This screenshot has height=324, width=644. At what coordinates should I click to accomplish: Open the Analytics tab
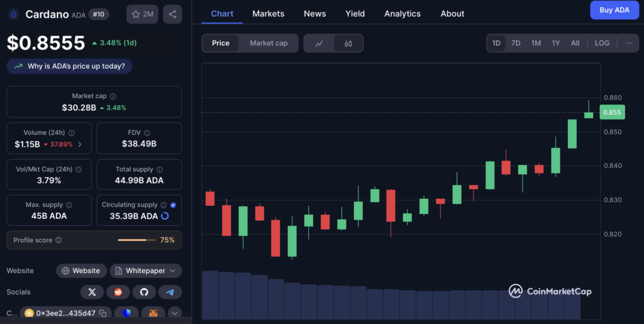click(402, 14)
